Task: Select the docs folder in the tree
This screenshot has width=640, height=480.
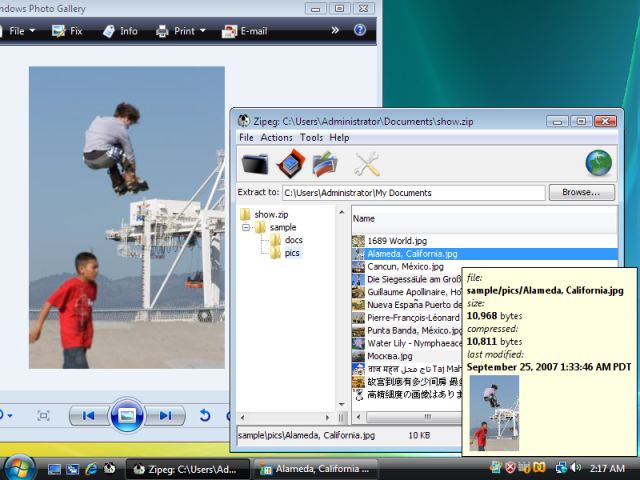Action: click(x=293, y=240)
